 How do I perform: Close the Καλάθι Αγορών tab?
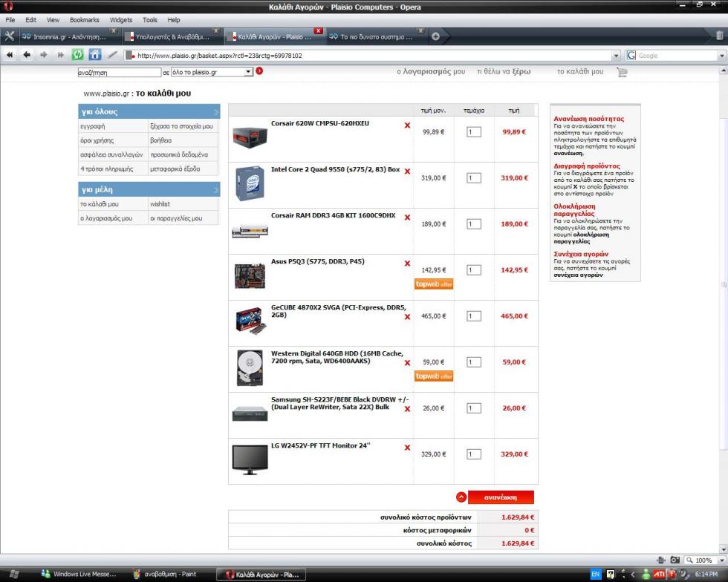click(x=318, y=30)
